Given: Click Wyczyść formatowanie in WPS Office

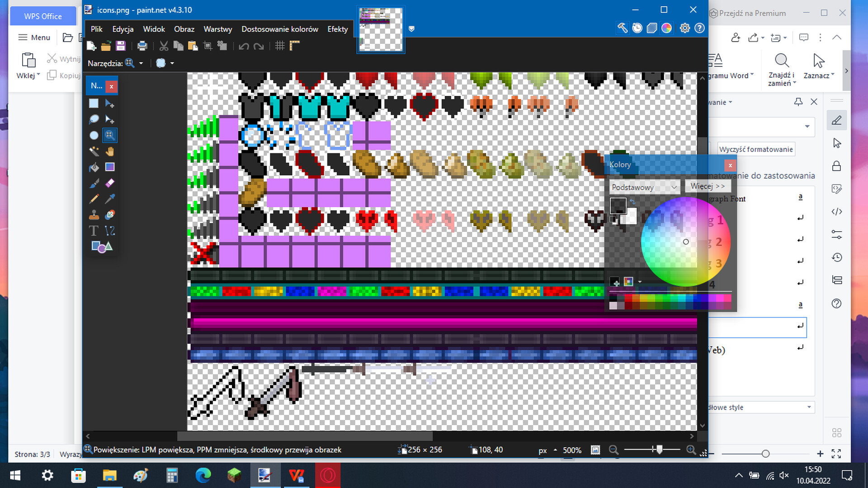Looking at the screenshot, I should pyautogui.click(x=755, y=149).
